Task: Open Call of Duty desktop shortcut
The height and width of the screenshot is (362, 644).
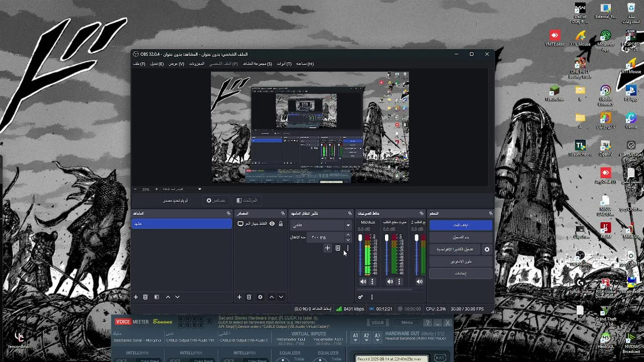Action: [x=580, y=14]
